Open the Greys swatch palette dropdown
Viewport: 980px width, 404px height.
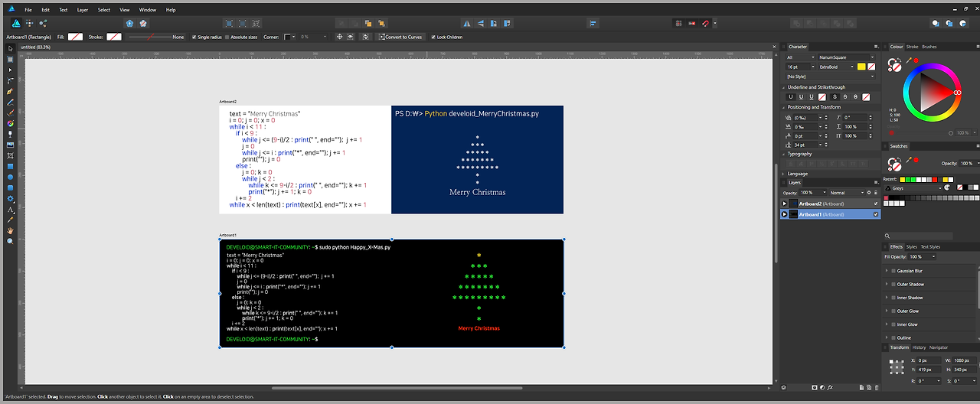[x=913, y=187]
